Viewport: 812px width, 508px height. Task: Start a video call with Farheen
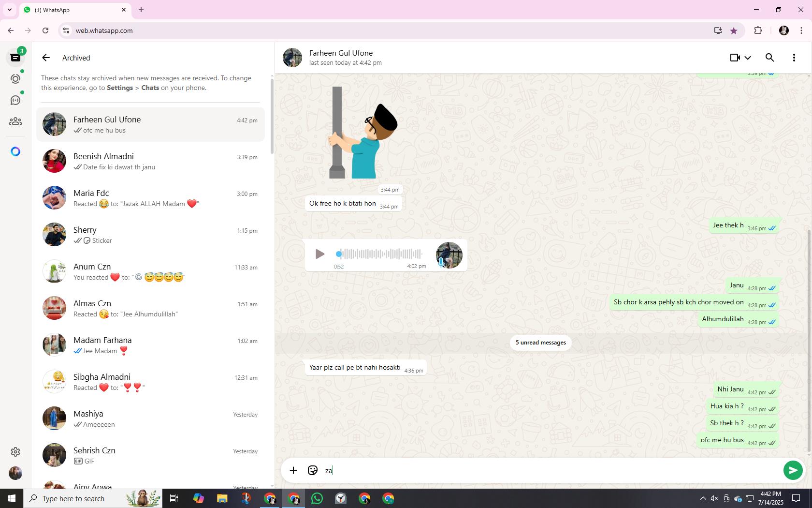(x=735, y=58)
